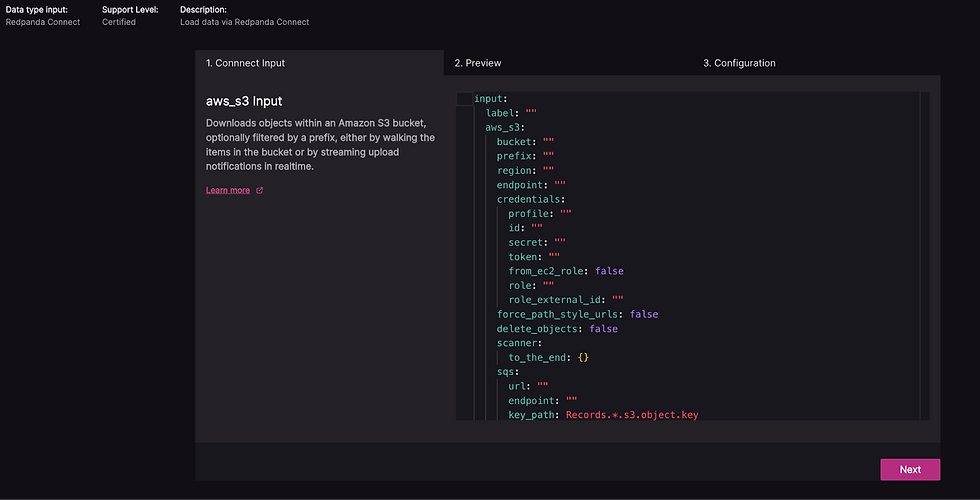The height and width of the screenshot is (500, 980).
Task: Click the 'to_the_end: {}' line
Action: (x=549, y=358)
